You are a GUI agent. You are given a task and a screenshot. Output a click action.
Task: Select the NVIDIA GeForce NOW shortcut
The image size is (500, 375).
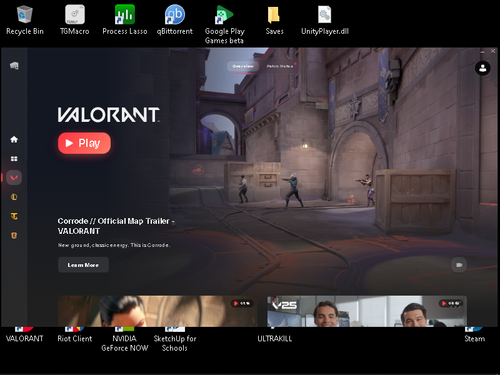point(124,340)
